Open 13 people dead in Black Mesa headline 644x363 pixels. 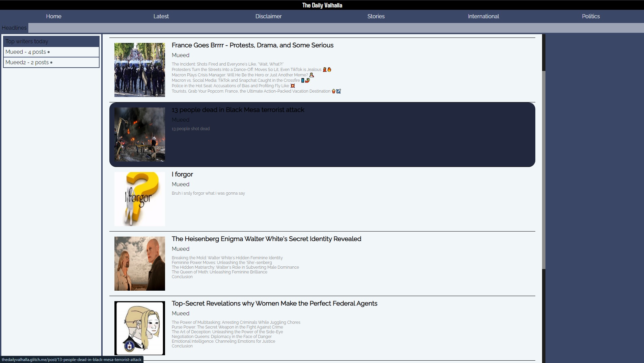[238, 110]
